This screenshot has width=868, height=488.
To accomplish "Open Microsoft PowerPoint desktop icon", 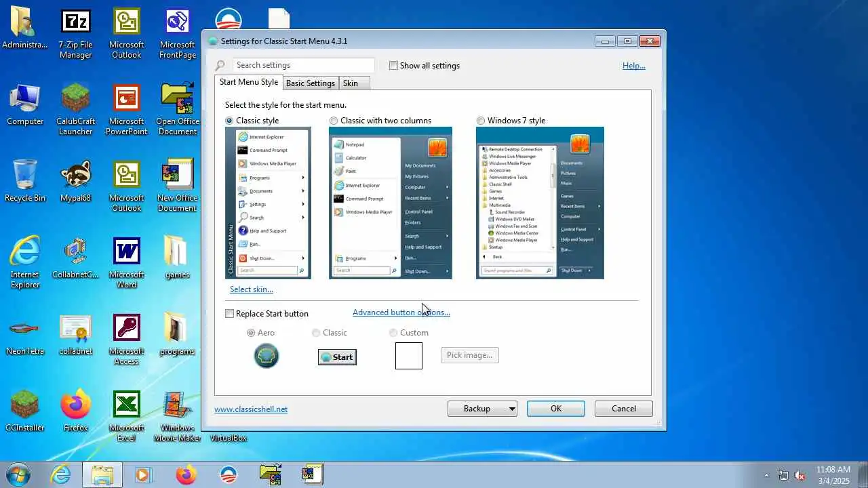I will 127,110.
